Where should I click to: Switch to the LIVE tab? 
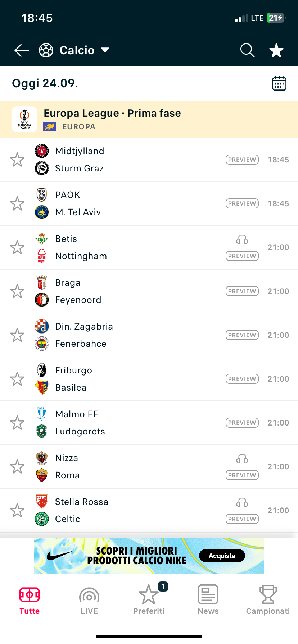pyautogui.click(x=89, y=600)
